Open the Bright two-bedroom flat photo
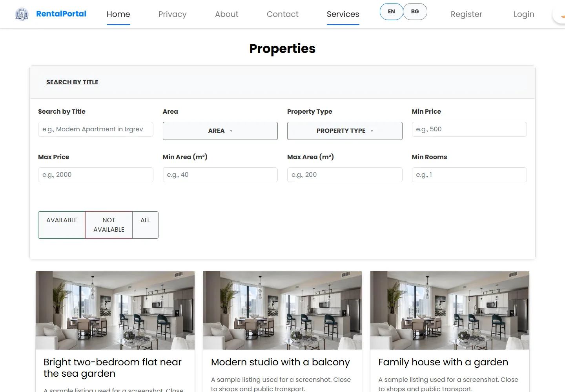Viewport: 565px width, 392px height. [x=115, y=310]
